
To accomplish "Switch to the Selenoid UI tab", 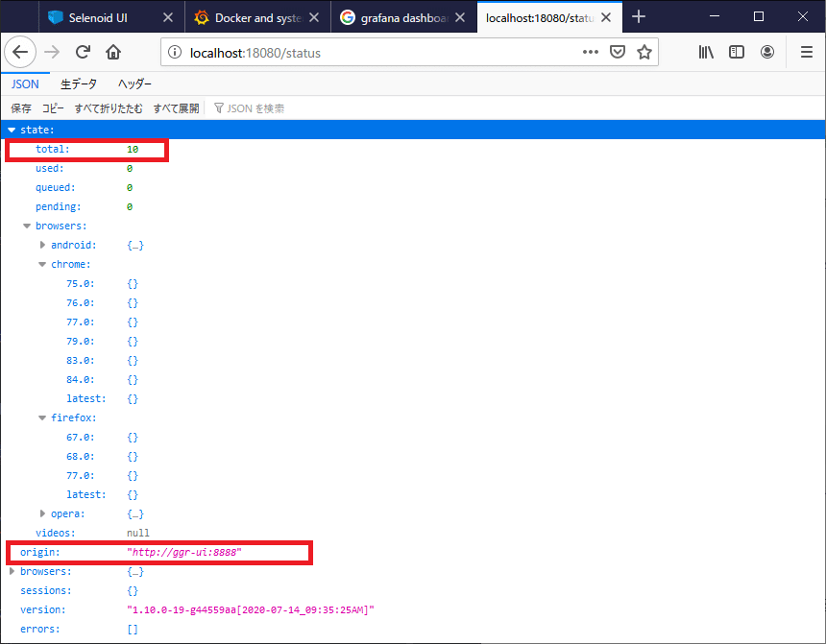I will pyautogui.click(x=111, y=17).
